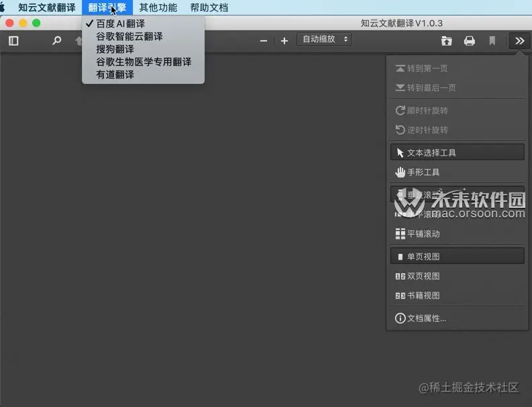Enable the 手形工具 hand tool
Screen dimensions: 532x407
(458, 172)
